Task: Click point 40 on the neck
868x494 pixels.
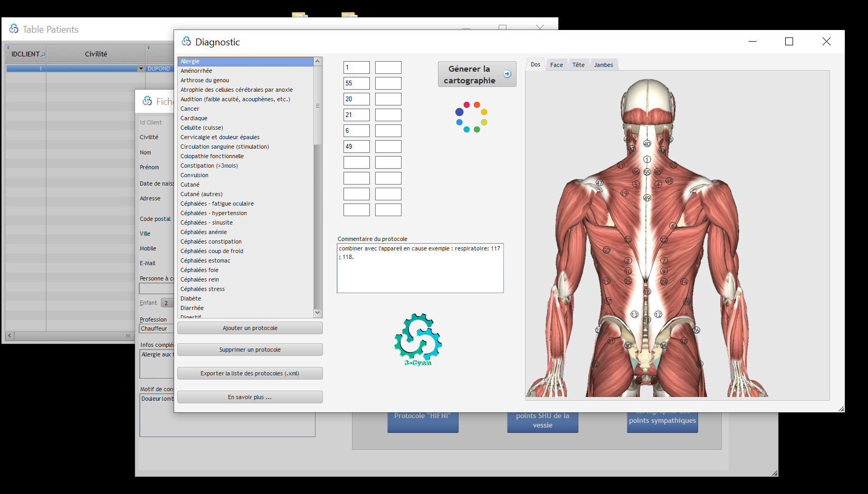Action: tap(647, 143)
